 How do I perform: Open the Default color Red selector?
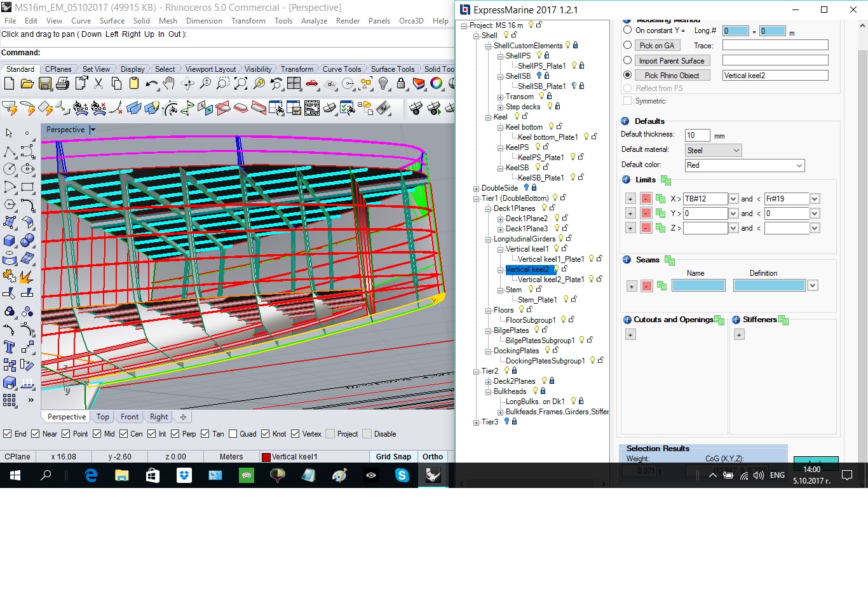coord(744,165)
